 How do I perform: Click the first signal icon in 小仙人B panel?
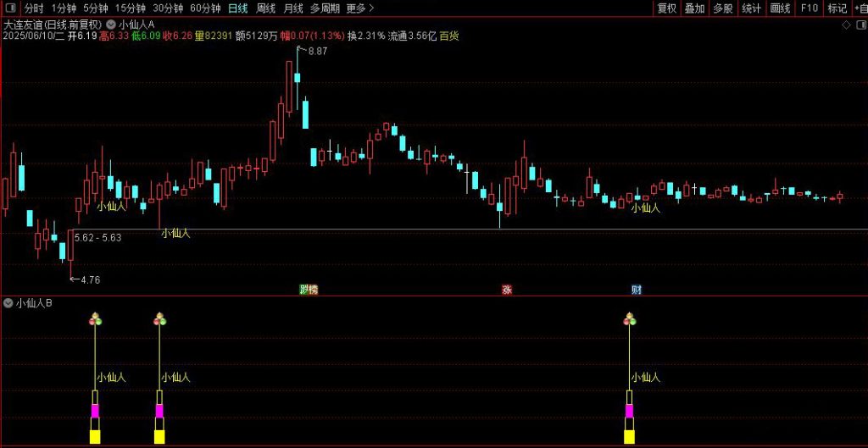95,319
